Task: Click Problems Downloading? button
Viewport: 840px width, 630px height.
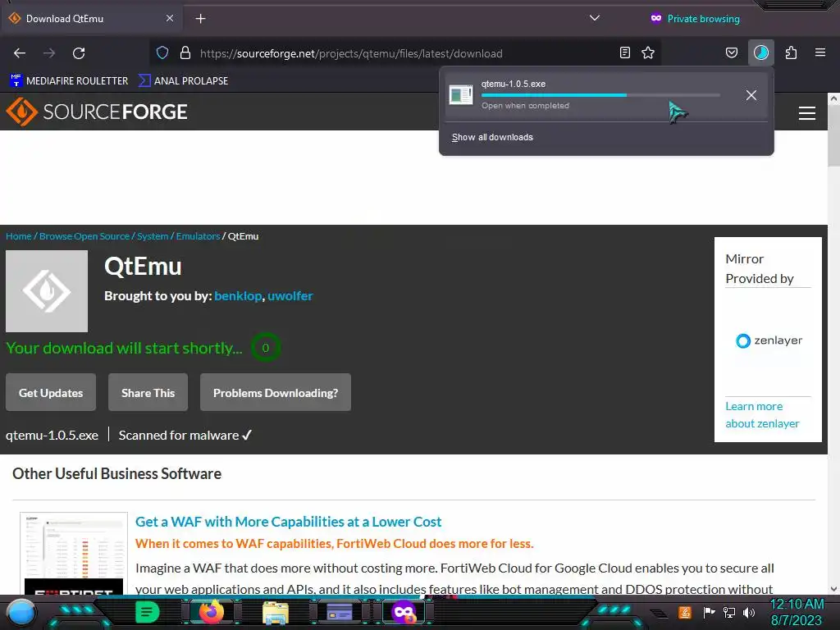Action: tap(276, 392)
